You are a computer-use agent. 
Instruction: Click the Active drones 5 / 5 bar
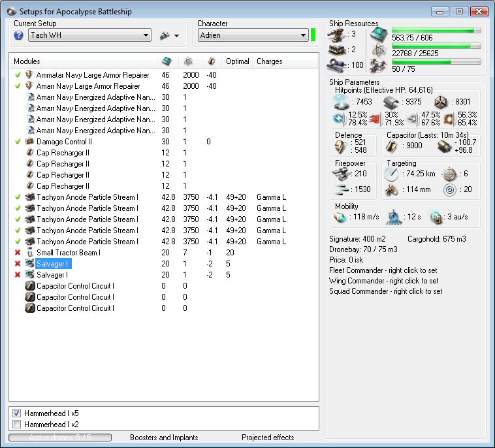click(60, 438)
